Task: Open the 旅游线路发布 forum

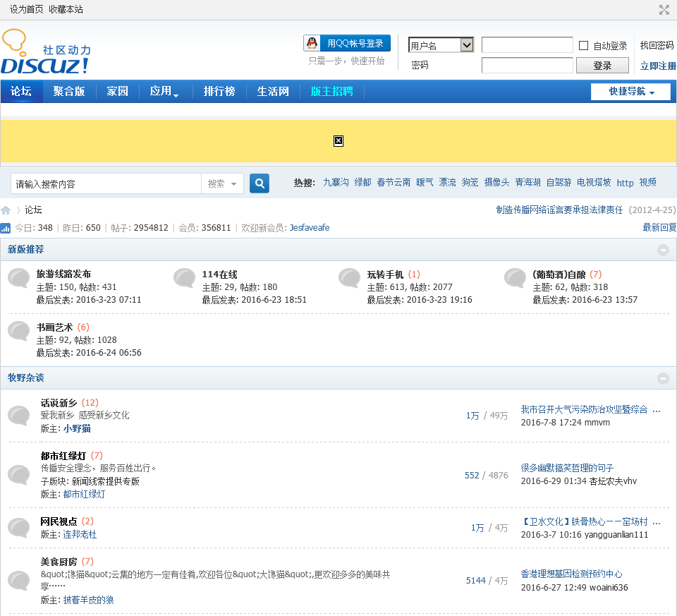Action: pos(63,274)
